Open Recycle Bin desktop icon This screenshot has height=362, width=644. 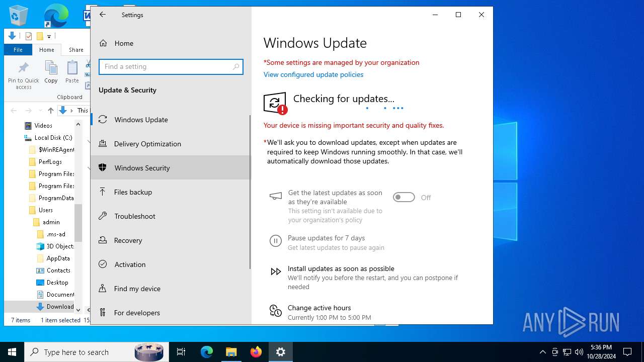[x=19, y=16]
